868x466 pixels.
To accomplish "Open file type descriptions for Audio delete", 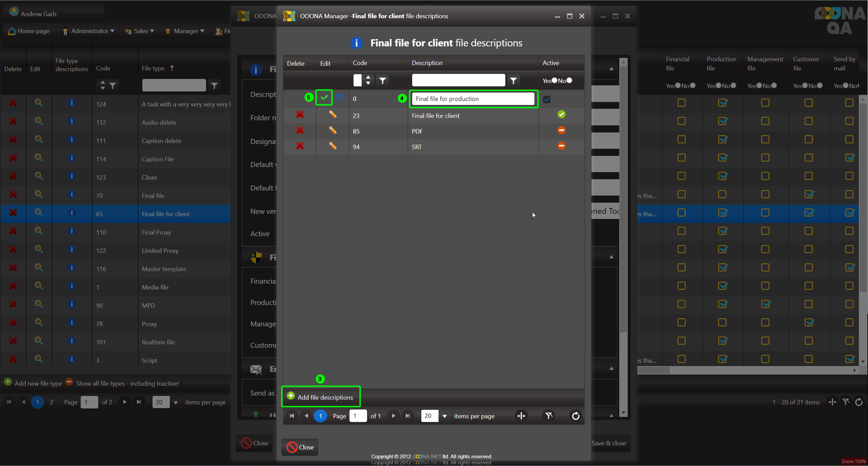I will (72, 121).
